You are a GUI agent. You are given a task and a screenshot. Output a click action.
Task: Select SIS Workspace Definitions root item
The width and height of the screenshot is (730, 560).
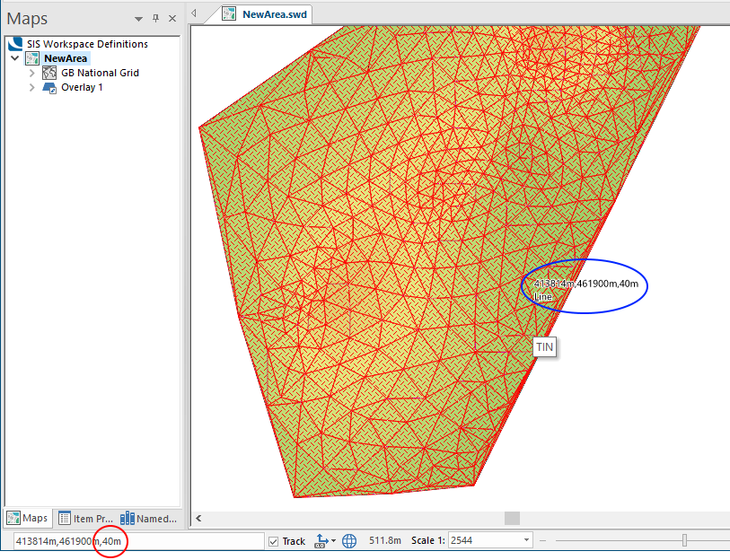click(87, 44)
